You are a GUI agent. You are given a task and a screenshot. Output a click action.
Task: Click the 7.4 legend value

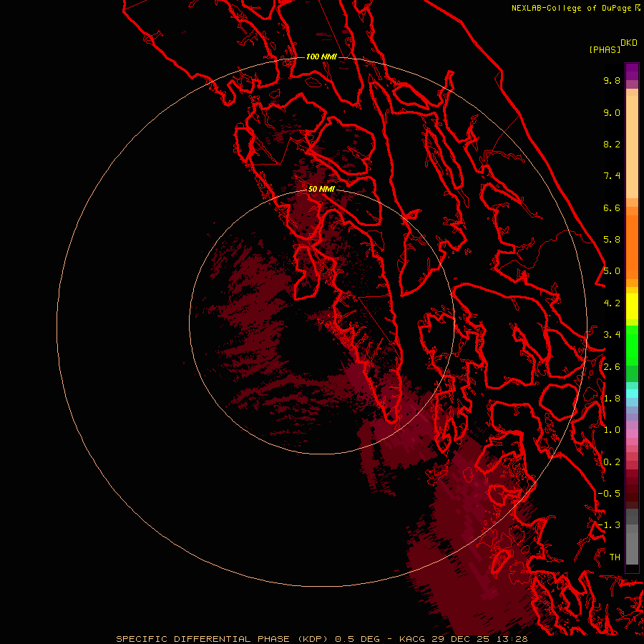point(612,176)
